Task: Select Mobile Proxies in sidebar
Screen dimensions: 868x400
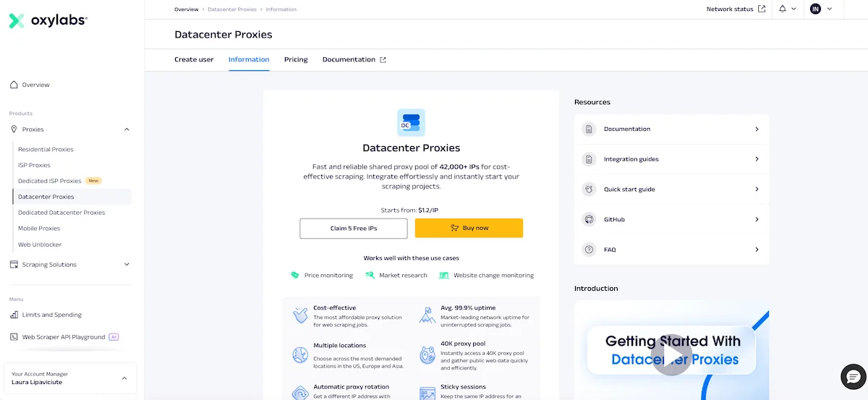Action: 39,229
